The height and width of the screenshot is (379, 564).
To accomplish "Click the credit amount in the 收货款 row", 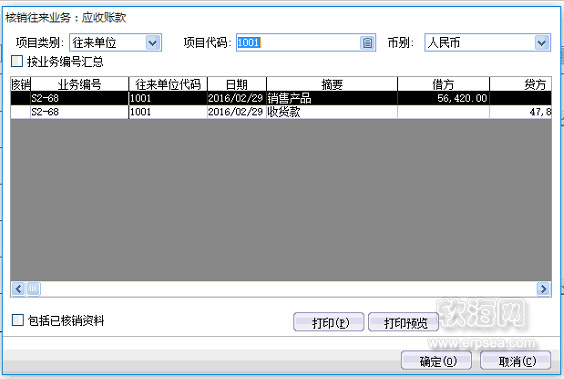I will coord(520,112).
